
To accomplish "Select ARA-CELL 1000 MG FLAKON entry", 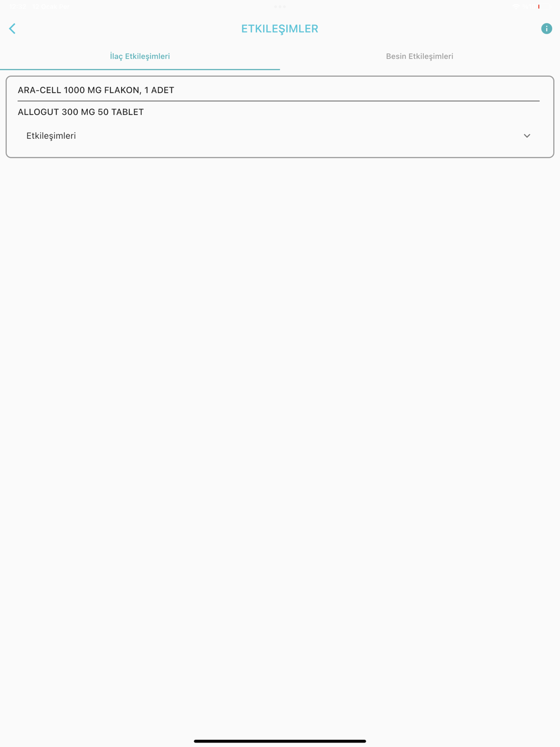I will pyautogui.click(x=96, y=90).
